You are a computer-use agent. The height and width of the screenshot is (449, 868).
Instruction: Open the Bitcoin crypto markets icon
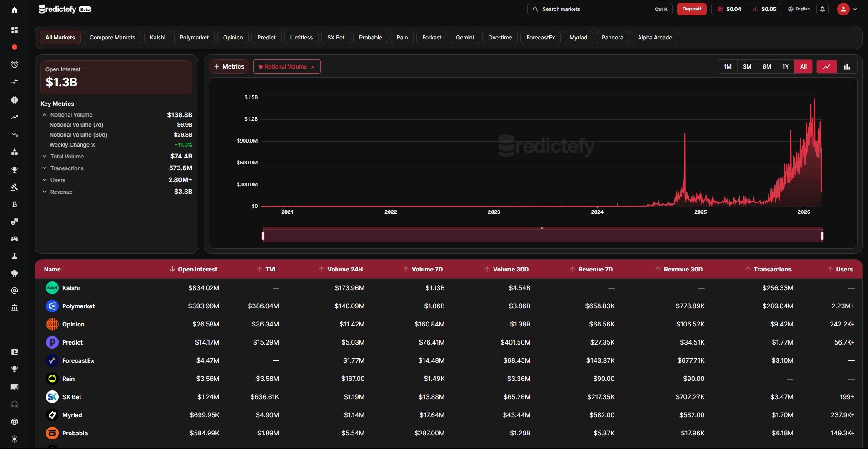coord(15,205)
